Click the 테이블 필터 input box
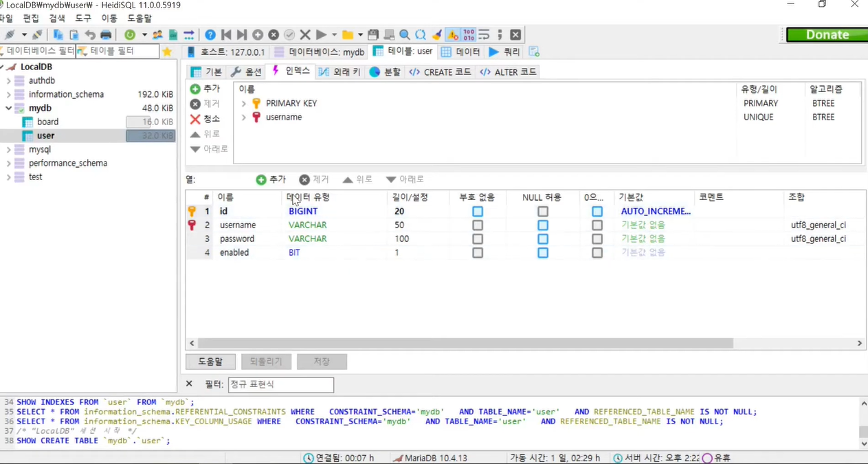The width and height of the screenshot is (868, 464). pyautogui.click(x=118, y=51)
